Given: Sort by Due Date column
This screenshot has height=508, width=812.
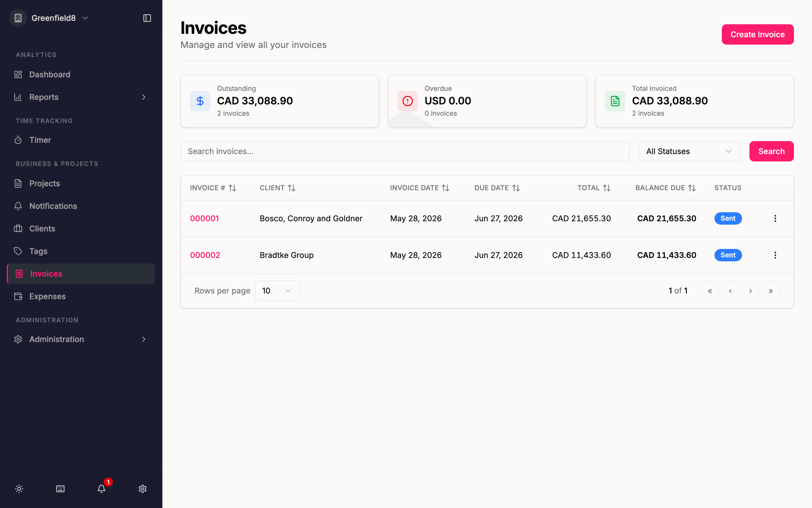Looking at the screenshot, I should (497, 188).
